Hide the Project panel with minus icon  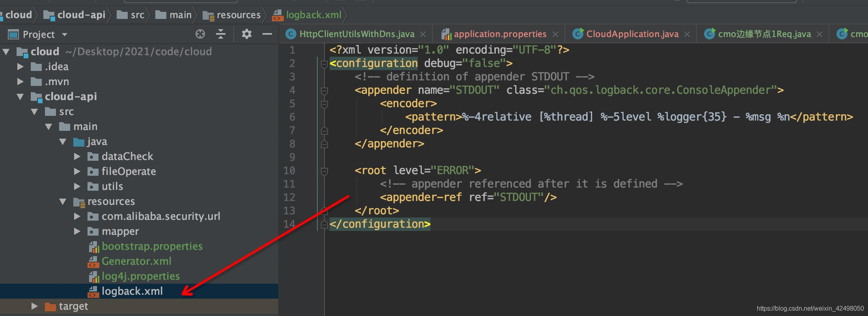(267, 34)
